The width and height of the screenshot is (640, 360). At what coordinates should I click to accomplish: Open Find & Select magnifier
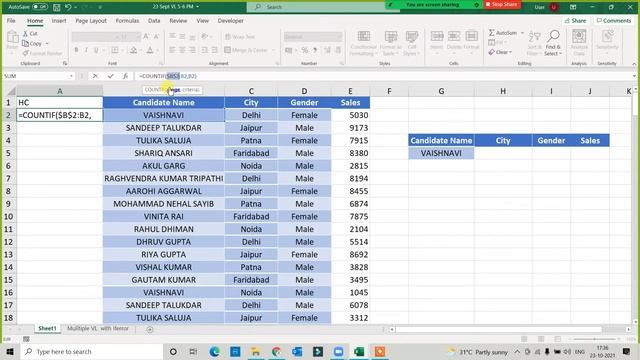coord(553,43)
